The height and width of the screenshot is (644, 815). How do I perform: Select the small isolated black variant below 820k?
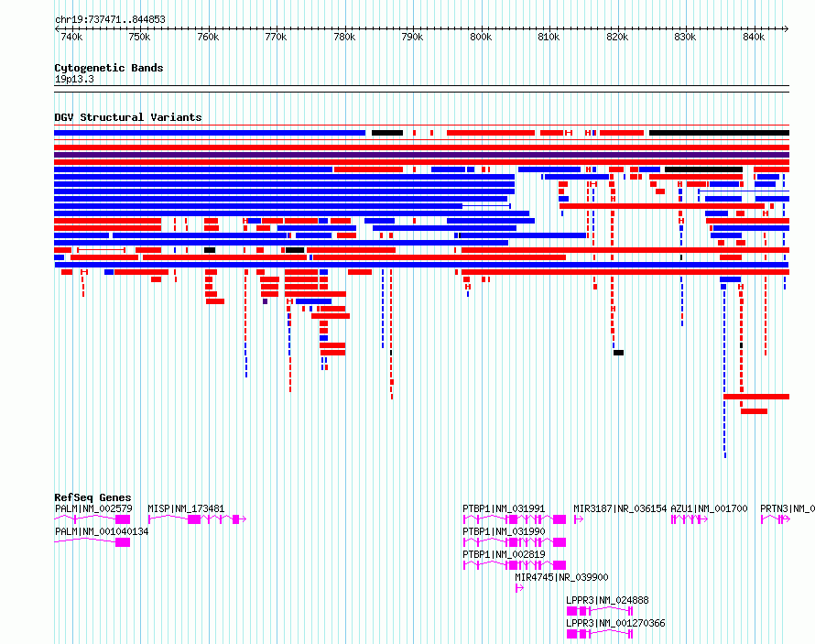(618, 353)
